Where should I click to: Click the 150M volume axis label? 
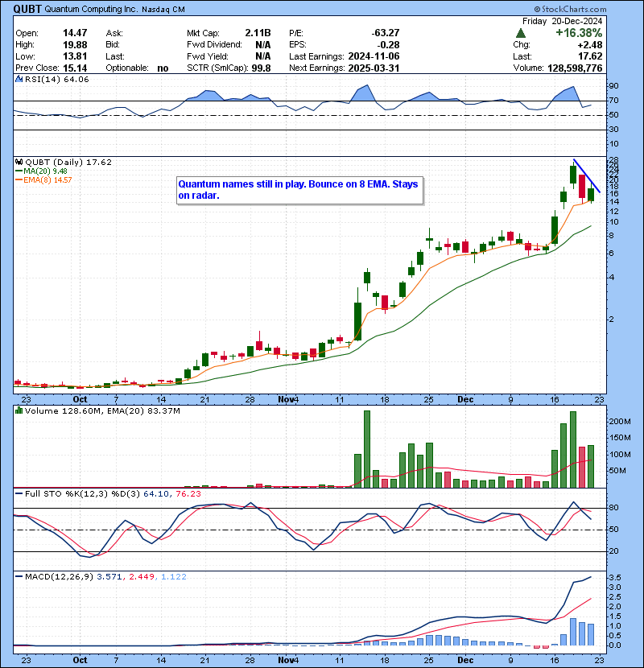pos(620,438)
